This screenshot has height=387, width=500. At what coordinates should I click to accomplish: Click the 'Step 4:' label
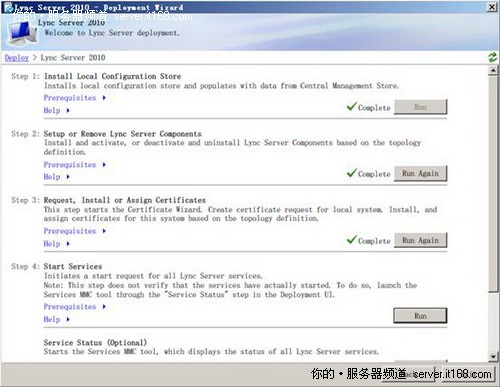[25, 266]
